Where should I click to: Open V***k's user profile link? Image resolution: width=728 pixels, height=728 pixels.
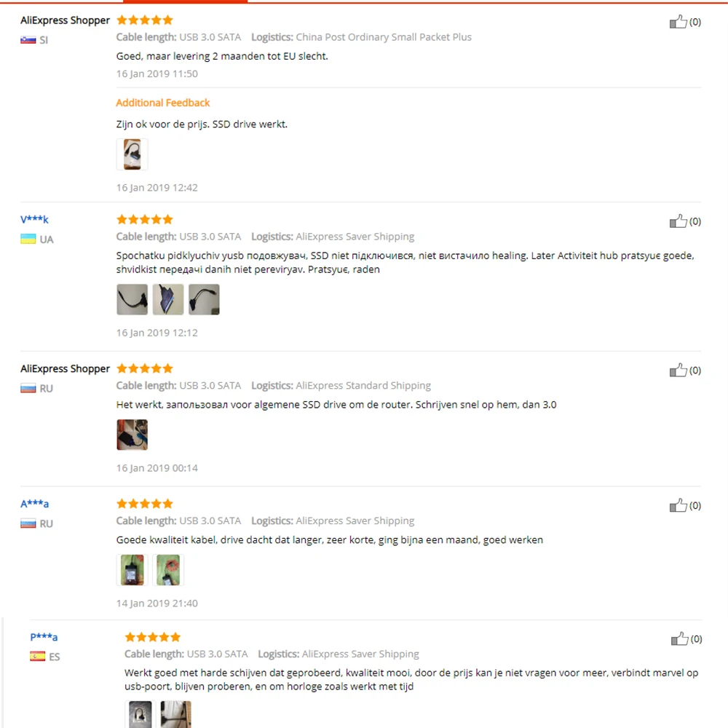click(x=34, y=219)
